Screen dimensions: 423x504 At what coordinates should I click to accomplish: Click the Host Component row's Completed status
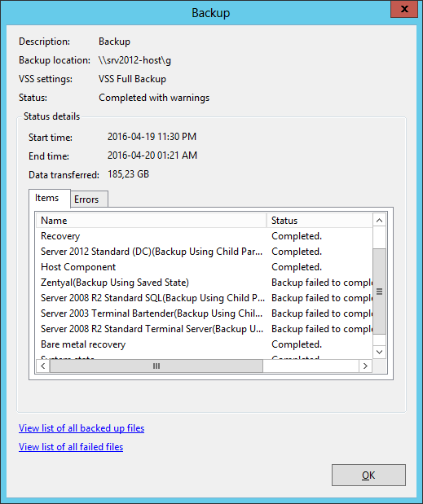pos(297,267)
